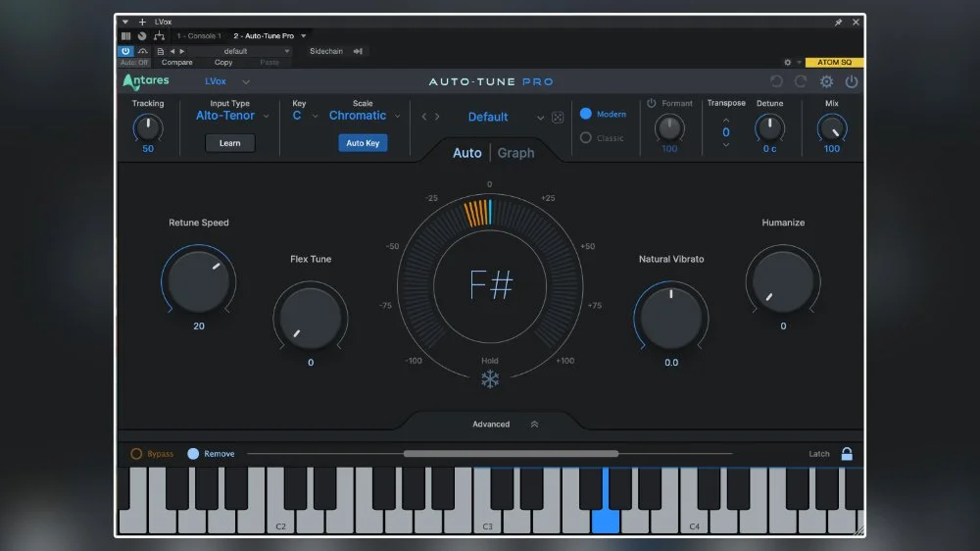Open the preset file document icon
Image resolution: width=980 pixels, height=551 pixels.
click(x=161, y=51)
